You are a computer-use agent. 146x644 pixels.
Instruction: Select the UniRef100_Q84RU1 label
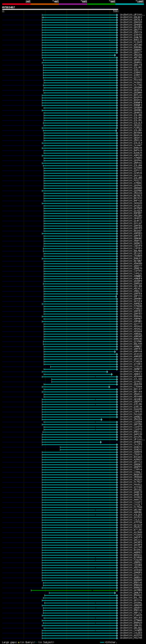coord(131,63)
